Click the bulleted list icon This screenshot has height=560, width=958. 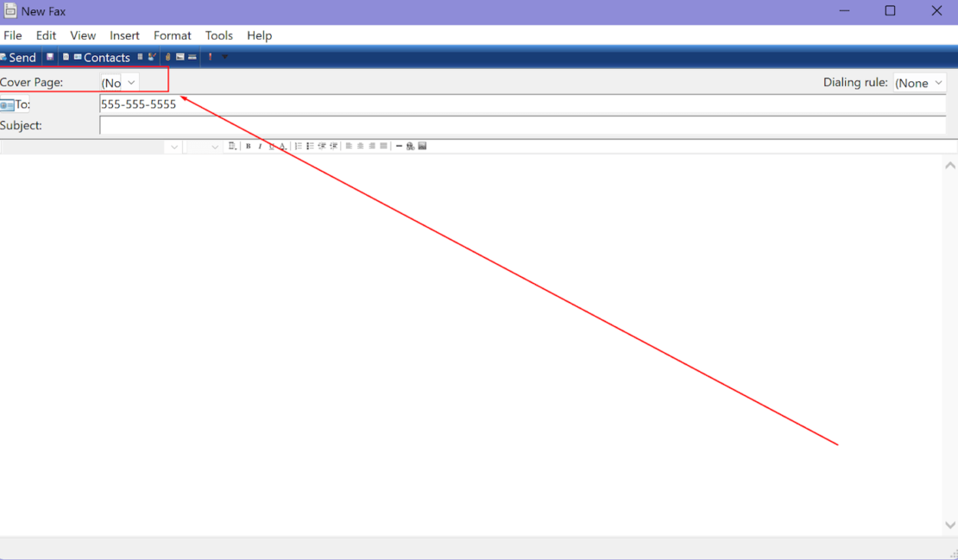[x=310, y=147]
